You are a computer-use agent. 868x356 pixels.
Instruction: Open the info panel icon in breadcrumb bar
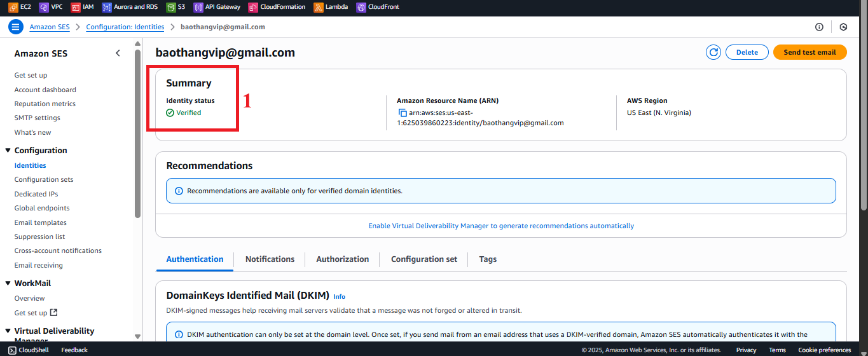click(819, 27)
